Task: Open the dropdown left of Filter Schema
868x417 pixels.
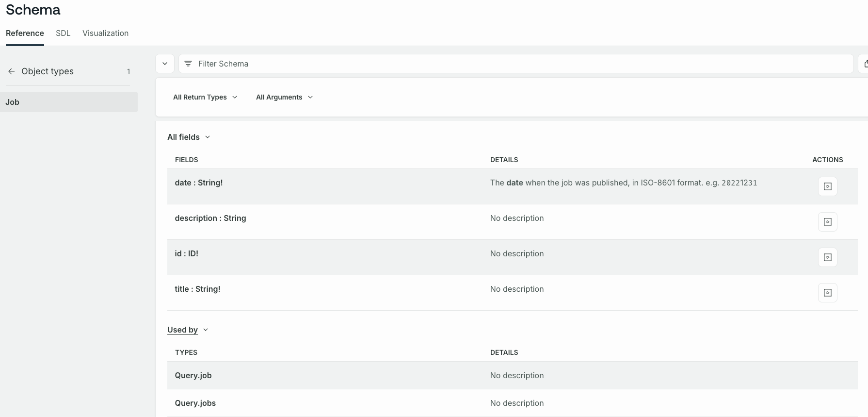Action: pyautogui.click(x=165, y=64)
